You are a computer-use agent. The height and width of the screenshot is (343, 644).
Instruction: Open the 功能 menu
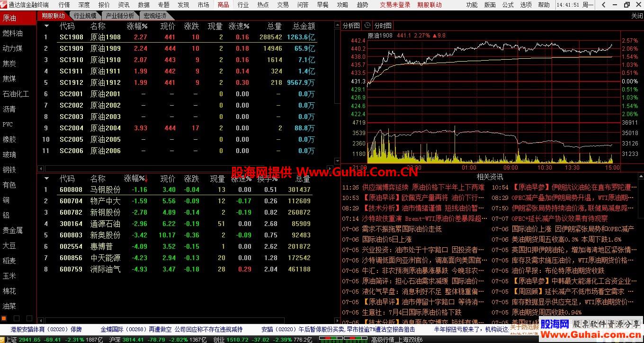[x=472, y=5]
